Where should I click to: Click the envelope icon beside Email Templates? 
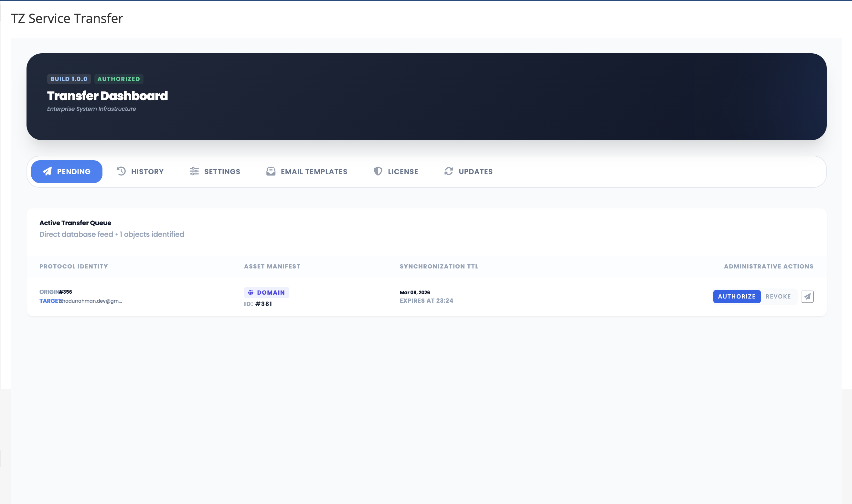(271, 172)
